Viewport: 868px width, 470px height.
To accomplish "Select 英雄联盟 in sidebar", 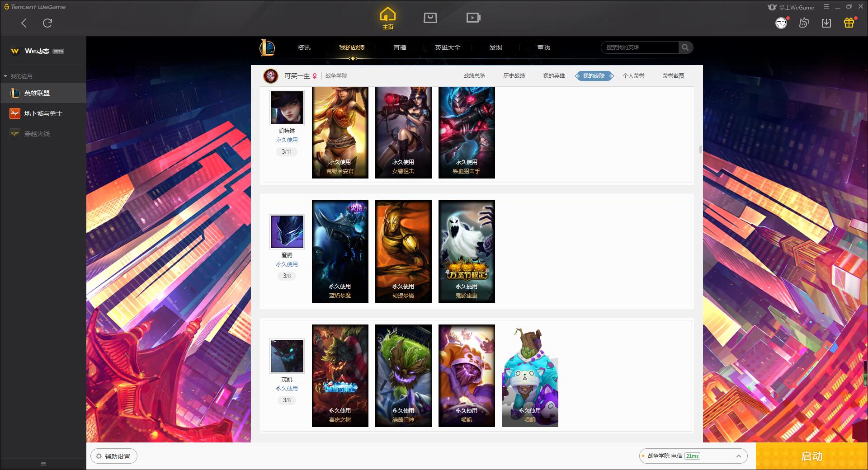I will tap(43, 93).
